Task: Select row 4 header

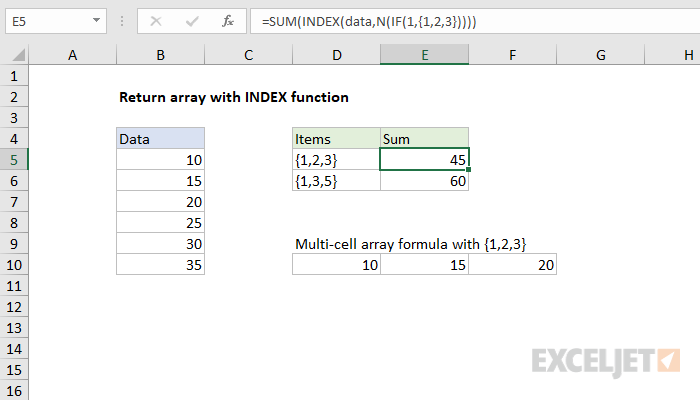Action: coord(14,139)
